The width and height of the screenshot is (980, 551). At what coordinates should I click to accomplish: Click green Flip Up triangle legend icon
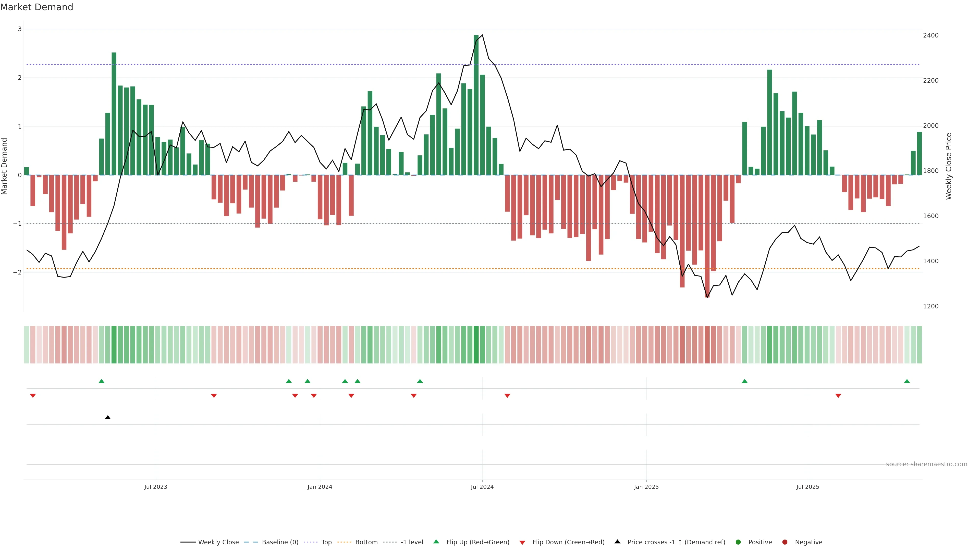(x=436, y=542)
